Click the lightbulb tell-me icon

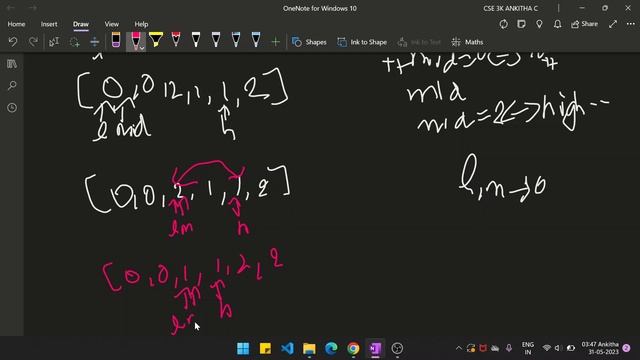tap(539, 24)
